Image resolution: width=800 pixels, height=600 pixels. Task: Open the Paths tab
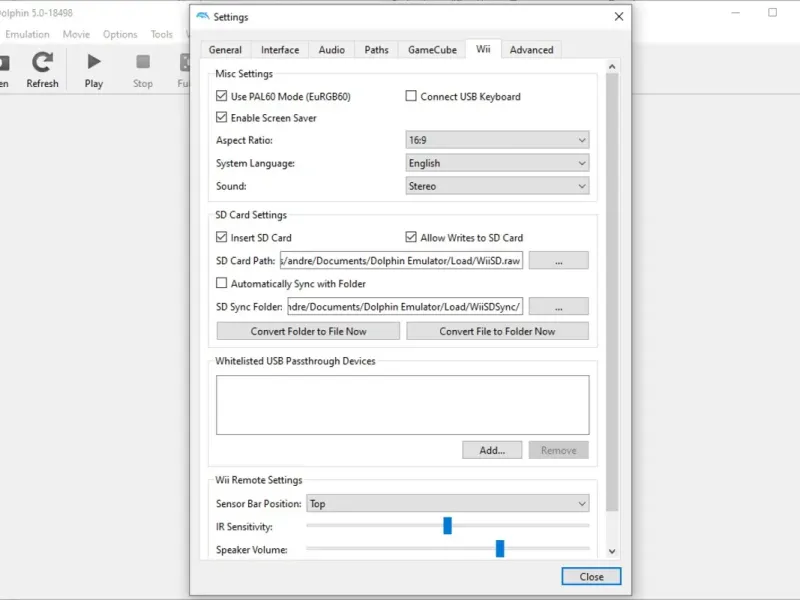click(377, 49)
